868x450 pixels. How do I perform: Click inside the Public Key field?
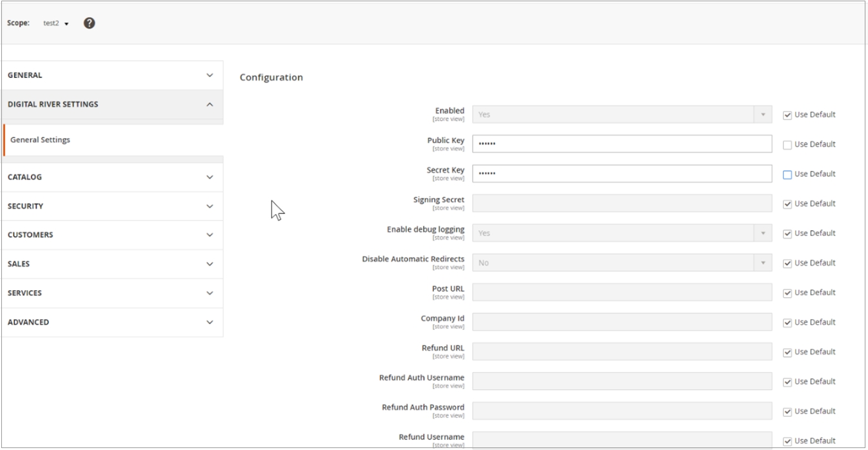622,144
